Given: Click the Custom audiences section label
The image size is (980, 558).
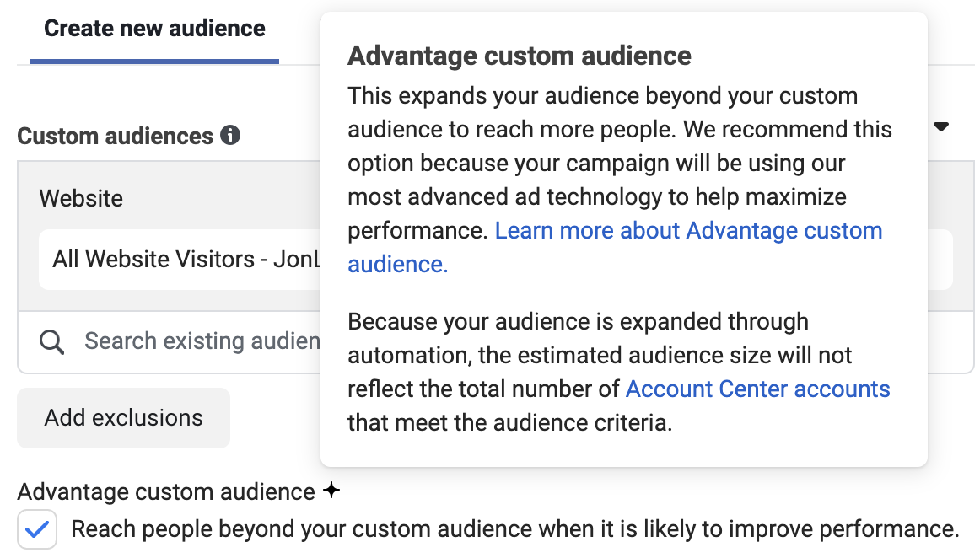Looking at the screenshot, I should [x=116, y=137].
